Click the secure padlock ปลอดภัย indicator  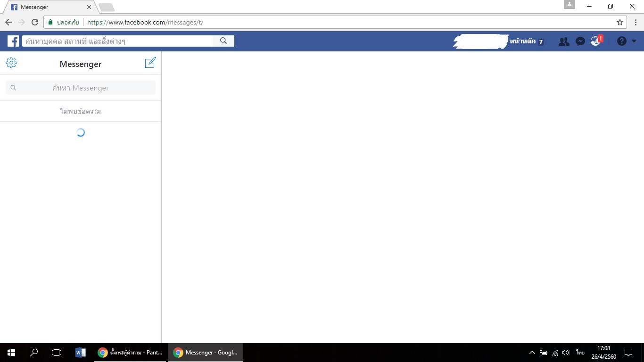(64, 22)
